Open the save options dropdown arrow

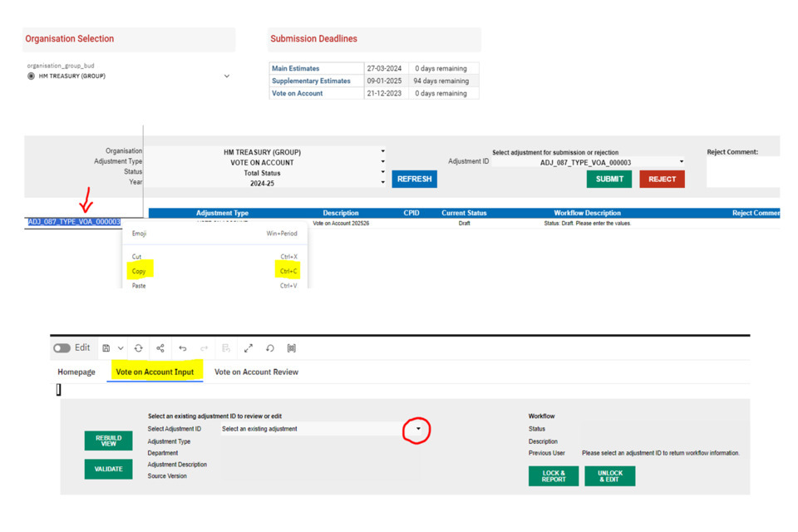click(x=121, y=348)
